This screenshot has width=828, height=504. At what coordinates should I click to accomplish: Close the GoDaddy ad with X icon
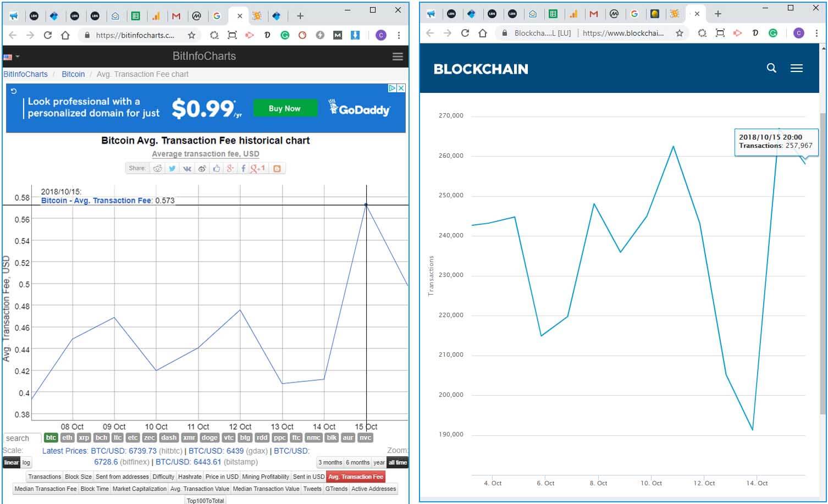[401, 88]
